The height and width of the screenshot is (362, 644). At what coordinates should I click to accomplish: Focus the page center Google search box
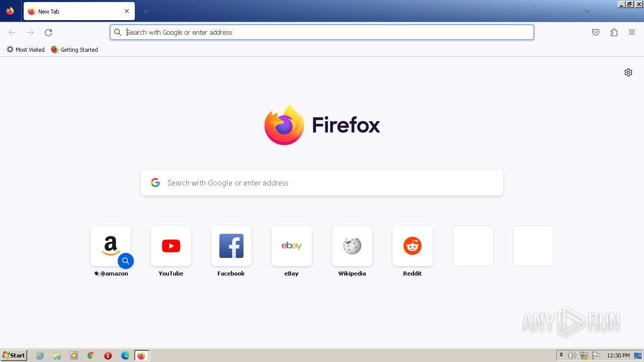tap(322, 183)
